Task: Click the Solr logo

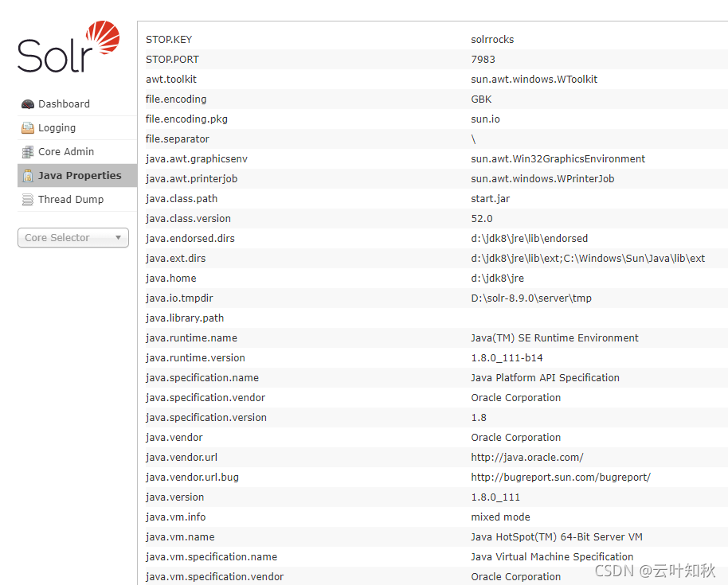Action: [x=68, y=46]
